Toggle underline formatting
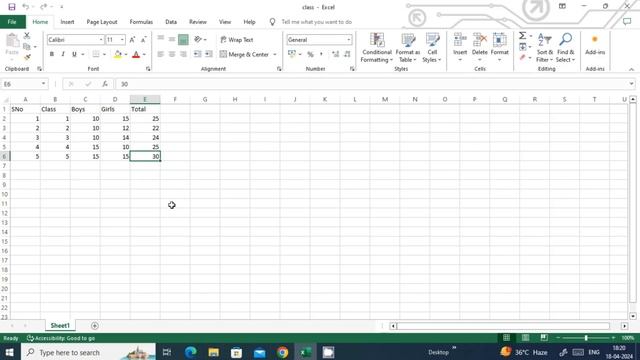640x360 pixels. click(74, 54)
